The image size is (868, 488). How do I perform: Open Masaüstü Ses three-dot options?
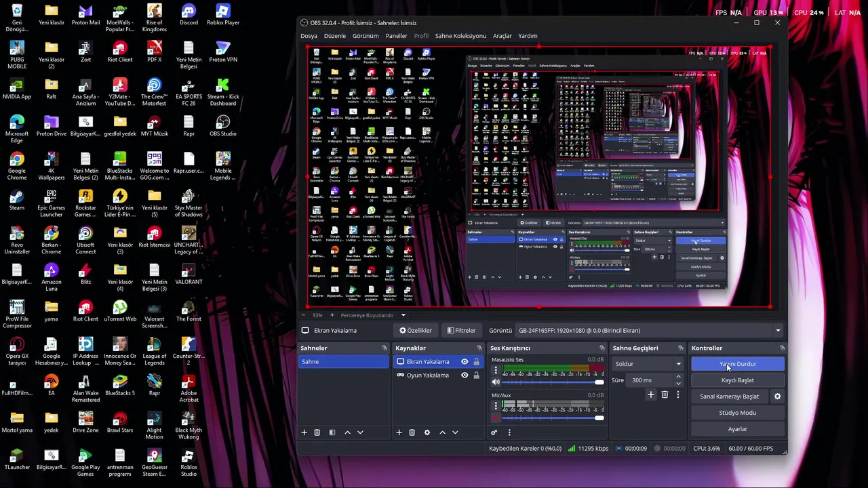pyautogui.click(x=496, y=370)
